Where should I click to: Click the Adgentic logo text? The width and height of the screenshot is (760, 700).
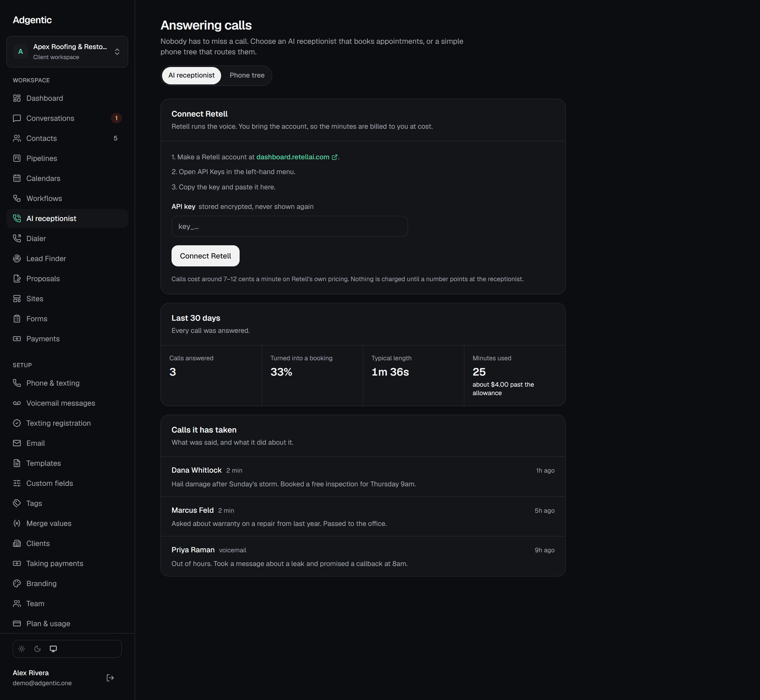coord(32,20)
